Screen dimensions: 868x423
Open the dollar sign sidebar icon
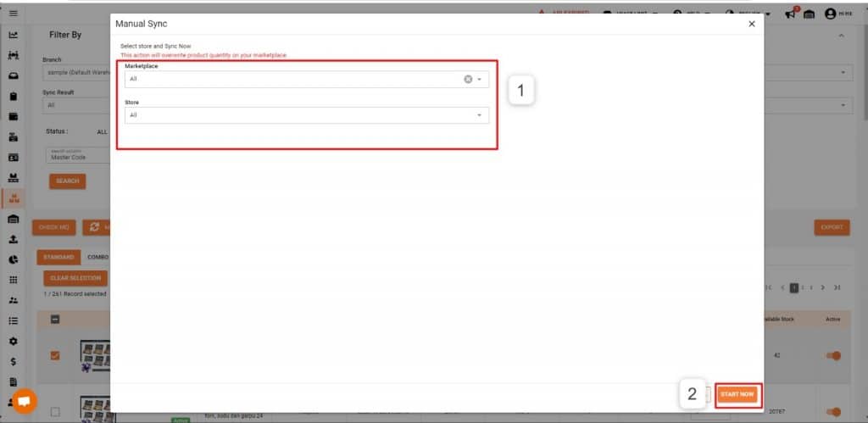point(14,362)
